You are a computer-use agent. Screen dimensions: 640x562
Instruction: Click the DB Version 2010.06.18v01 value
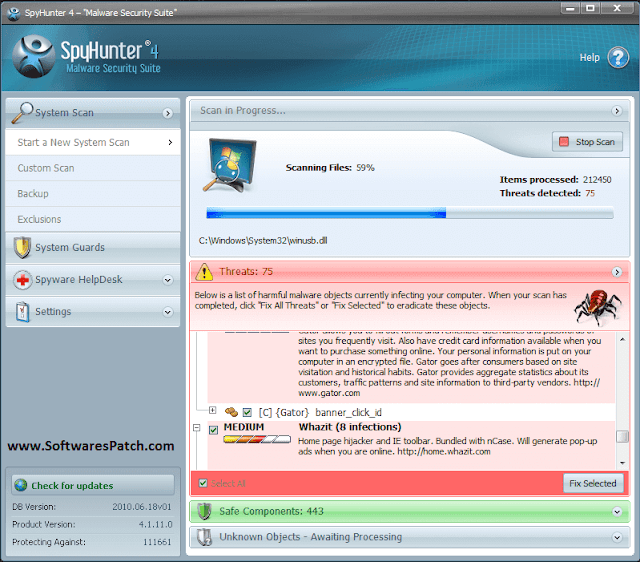tap(142, 507)
